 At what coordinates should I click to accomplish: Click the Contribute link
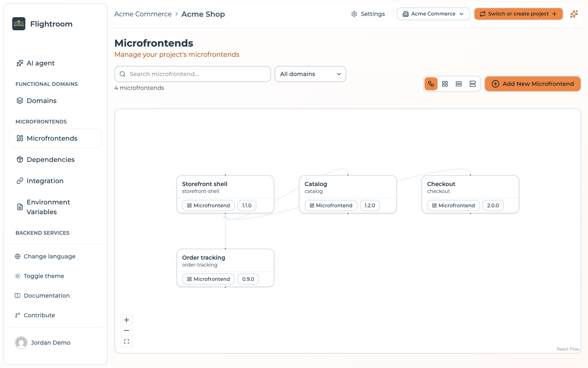[x=56, y=315]
